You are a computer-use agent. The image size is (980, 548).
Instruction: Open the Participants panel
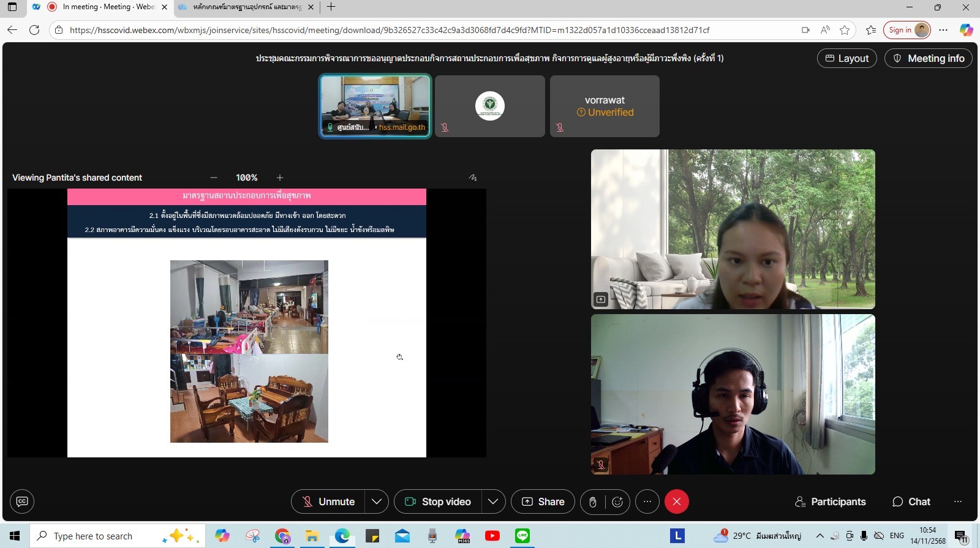(830, 502)
